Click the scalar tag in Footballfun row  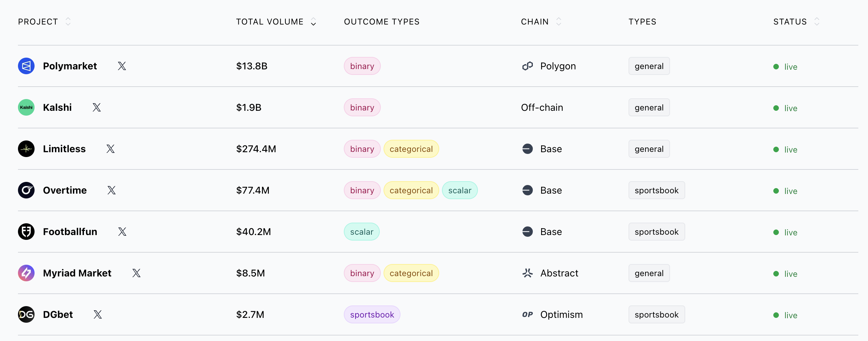pos(362,232)
